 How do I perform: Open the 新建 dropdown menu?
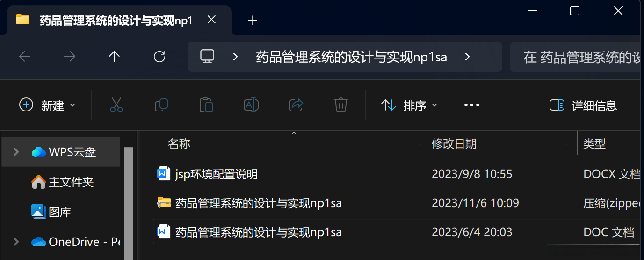(47, 105)
